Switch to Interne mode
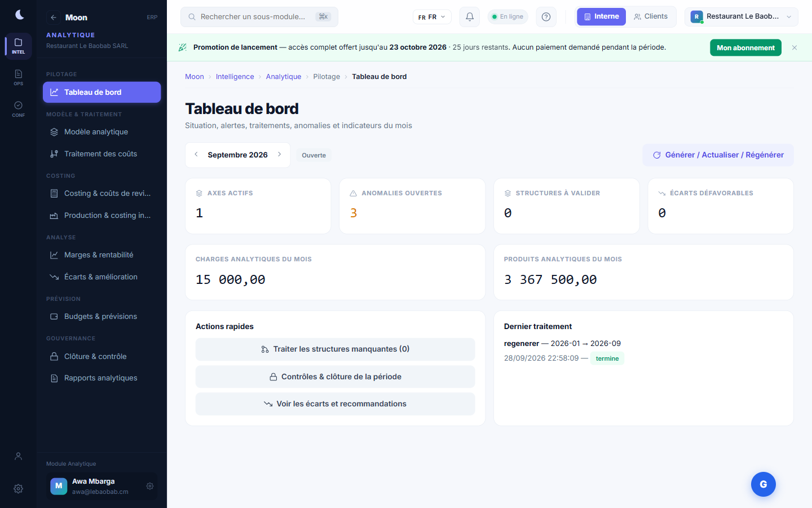Viewport: 812px width, 508px height. pyautogui.click(x=601, y=17)
